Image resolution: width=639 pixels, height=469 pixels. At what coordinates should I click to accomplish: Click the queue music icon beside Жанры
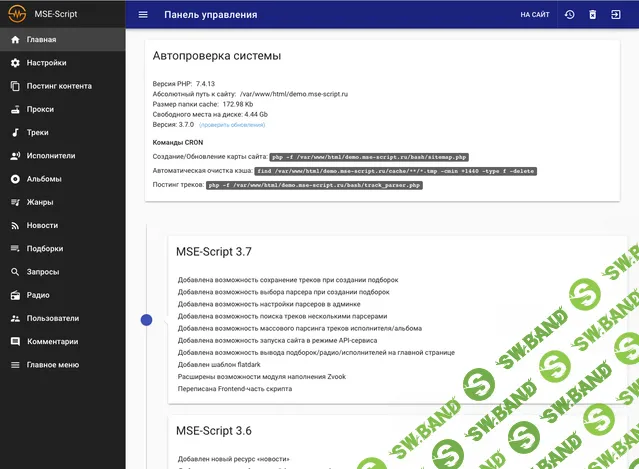pyautogui.click(x=15, y=202)
